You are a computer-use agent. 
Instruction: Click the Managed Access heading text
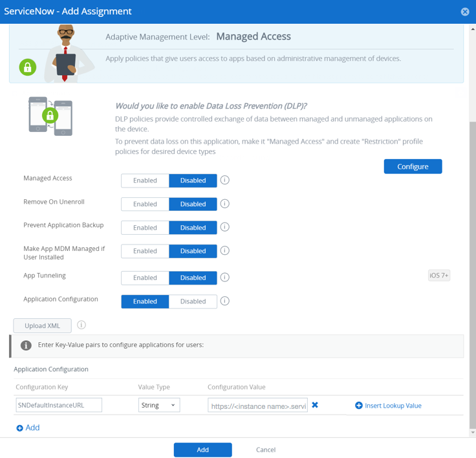(254, 36)
